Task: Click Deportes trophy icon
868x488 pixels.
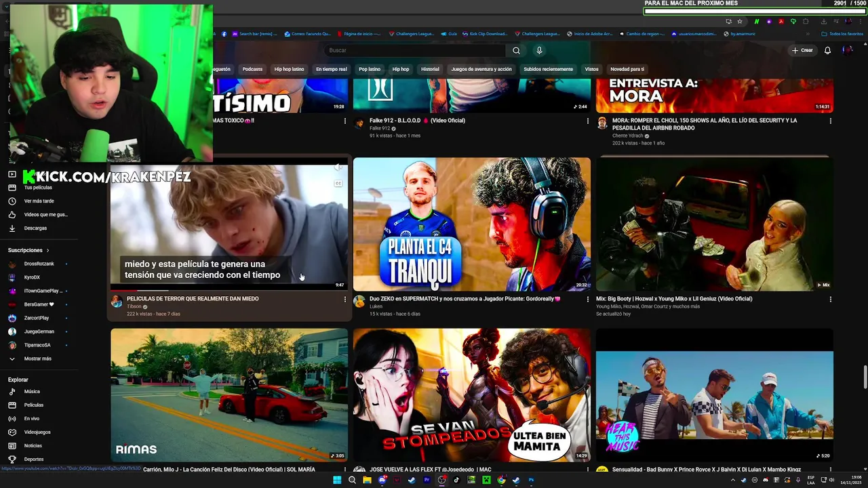Action: pos(12,460)
